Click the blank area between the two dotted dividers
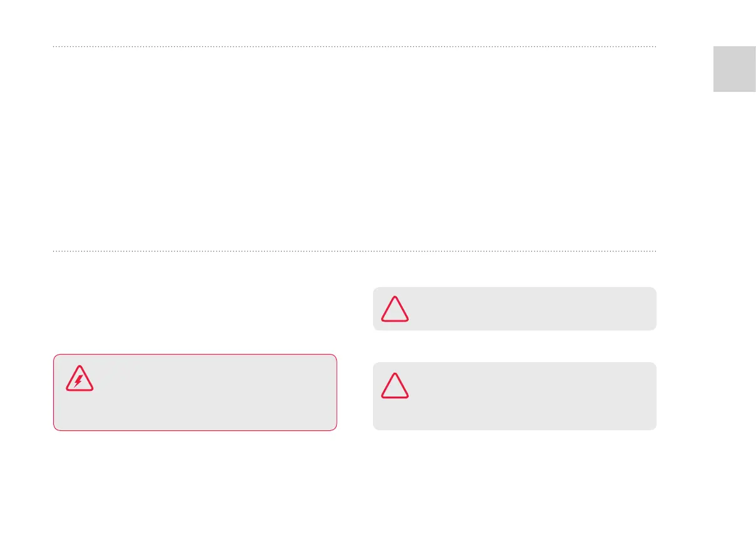756x546 pixels. click(354, 150)
